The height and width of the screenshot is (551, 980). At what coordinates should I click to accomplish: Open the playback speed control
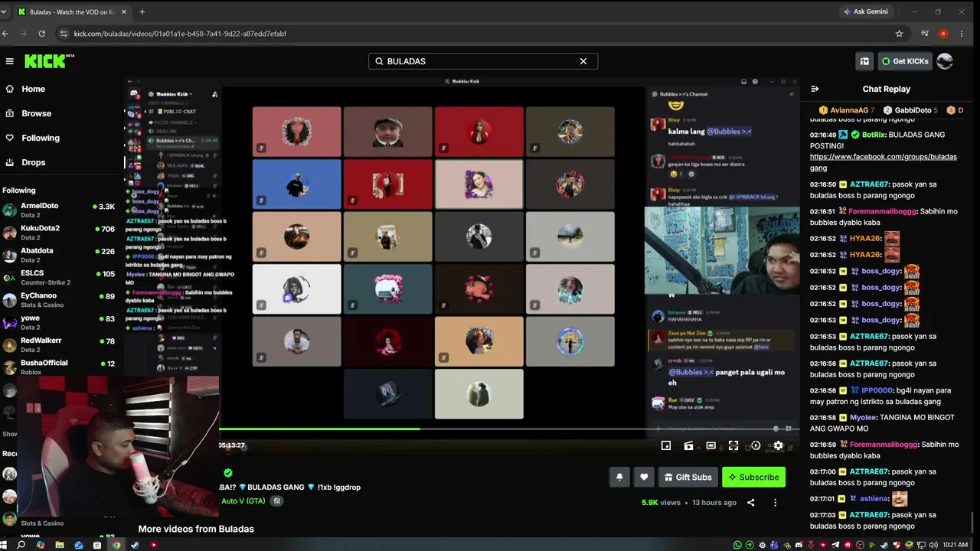click(756, 446)
